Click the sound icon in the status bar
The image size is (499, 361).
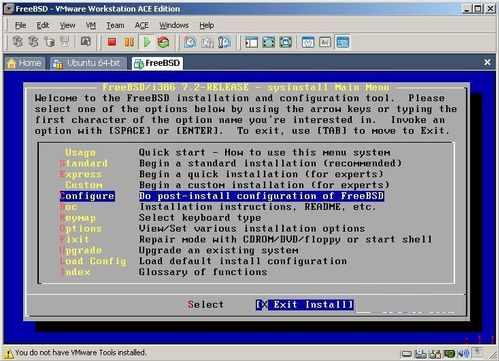464,353
